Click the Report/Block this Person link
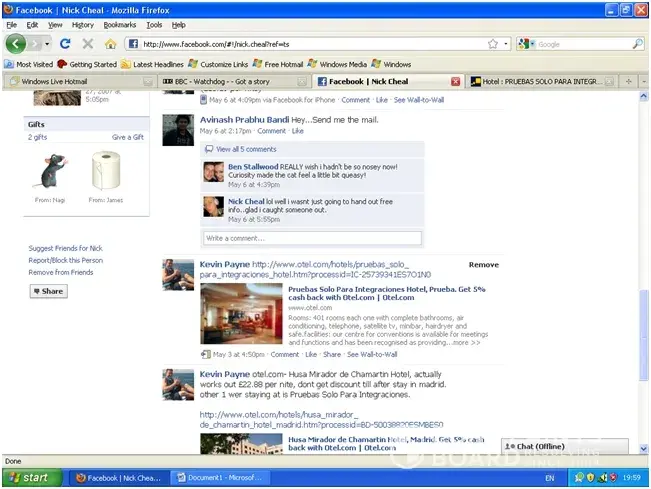The image size is (651, 489). point(65,260)
